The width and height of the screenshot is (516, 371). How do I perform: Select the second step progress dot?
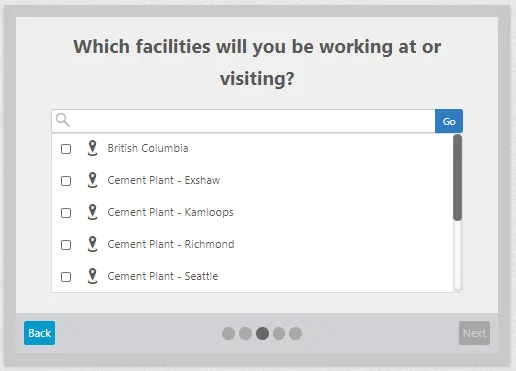tap(245, 333)
